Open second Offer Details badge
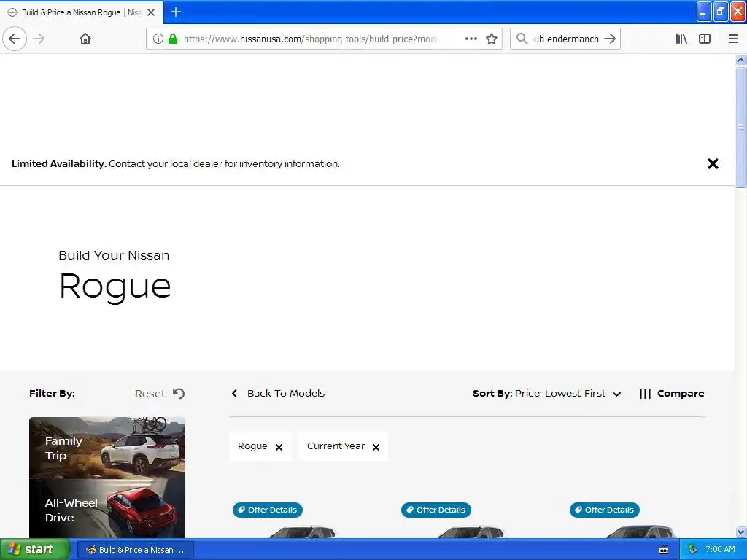 pyautogui.click(x=436, y=510)
